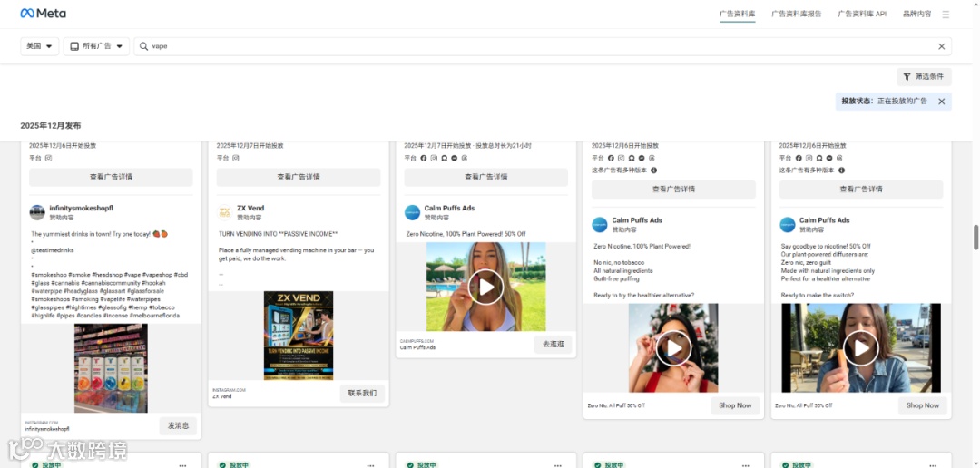This screenshot has height=468, width=980.
Task: Open the 美国 country dropdown
Action: 40,46
